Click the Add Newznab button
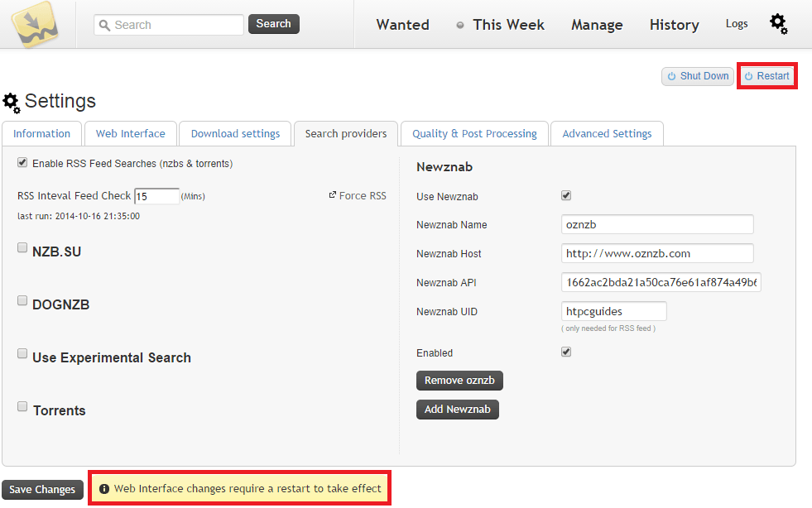This screenshot has height=508, width=812. tap(457, 410)
